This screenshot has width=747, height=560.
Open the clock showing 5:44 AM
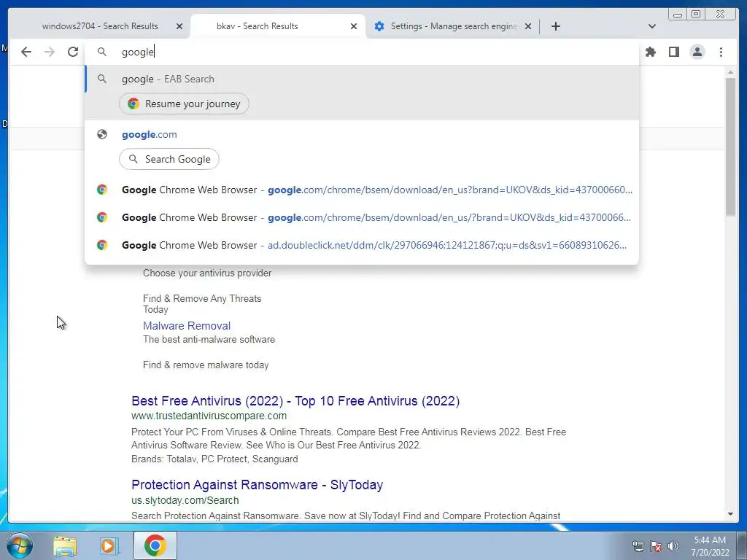[x=710, y=546]
